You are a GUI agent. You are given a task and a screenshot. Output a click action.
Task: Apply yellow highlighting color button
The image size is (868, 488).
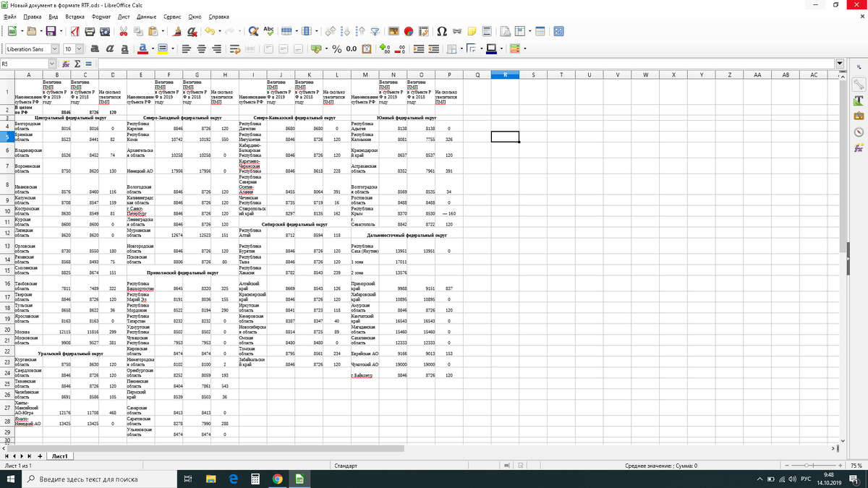(163, 49)
